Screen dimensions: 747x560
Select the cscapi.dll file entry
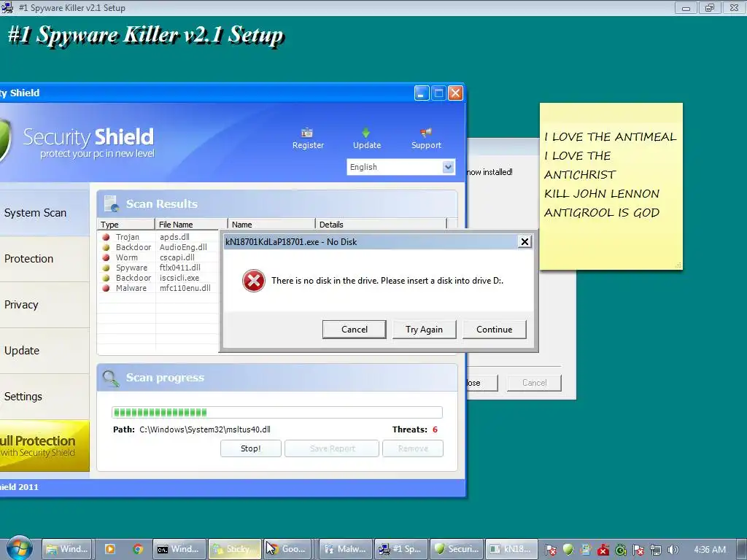[177, 257]
